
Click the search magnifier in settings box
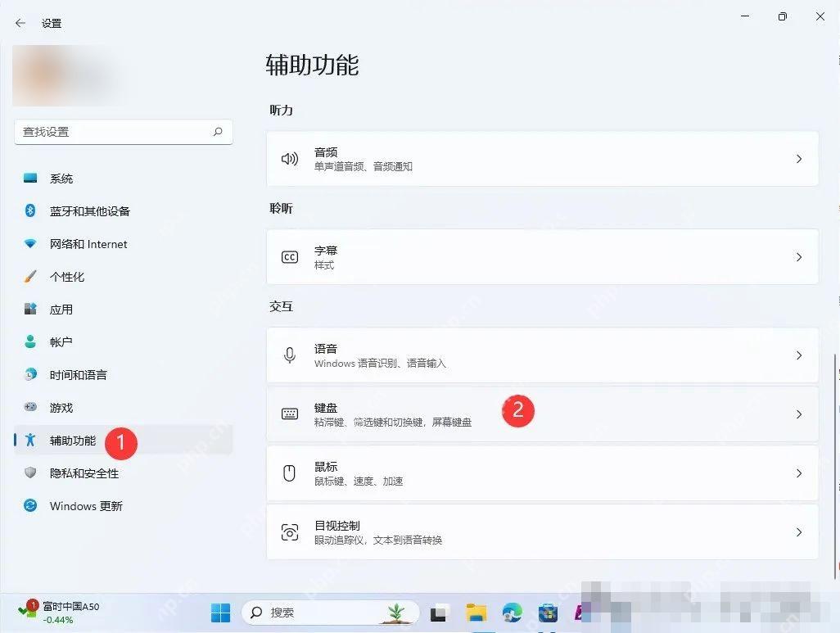(x=218, y=131)
